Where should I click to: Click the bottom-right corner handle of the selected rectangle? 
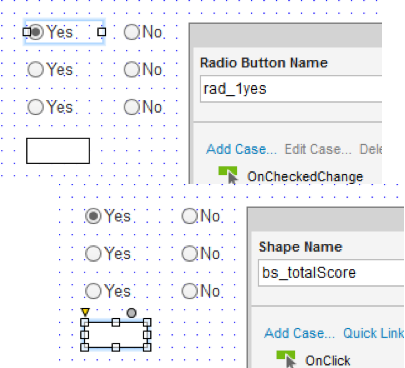click(x=147, y=347)
